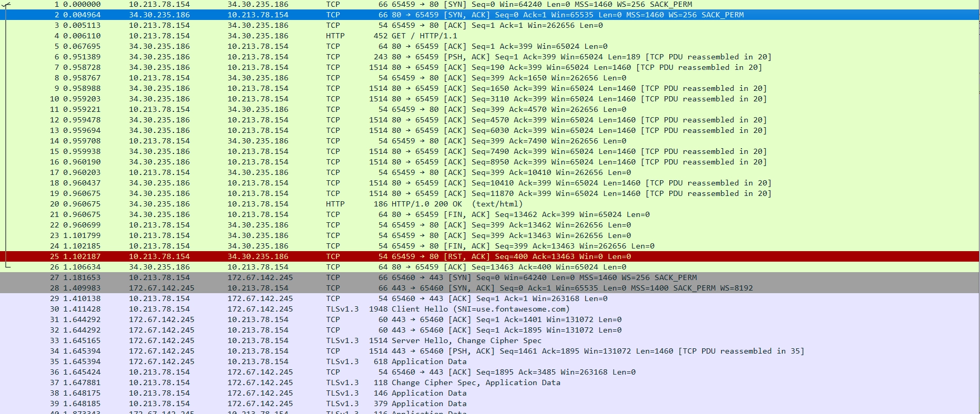980x414 pixels.
Task: Select the HTTP/1.0 200 OK (text/html) packet
Action: point(490,204)
